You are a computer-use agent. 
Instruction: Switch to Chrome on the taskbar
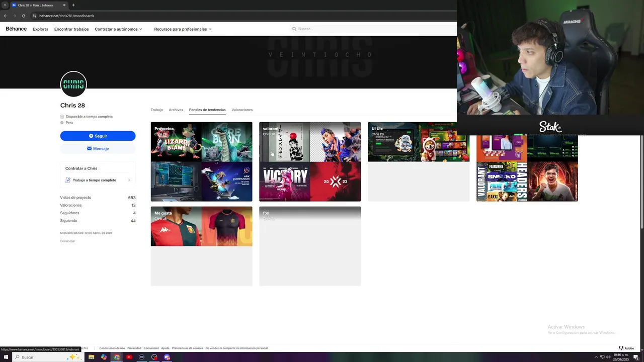tap(116, 357)
